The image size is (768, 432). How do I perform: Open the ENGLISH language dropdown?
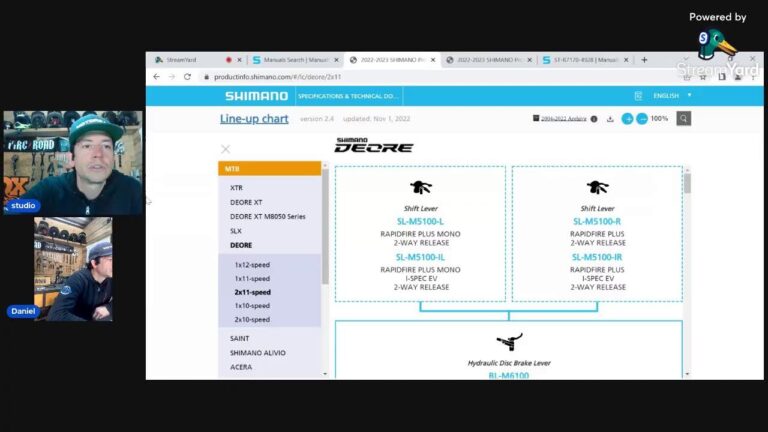click(x=672, y=96)
